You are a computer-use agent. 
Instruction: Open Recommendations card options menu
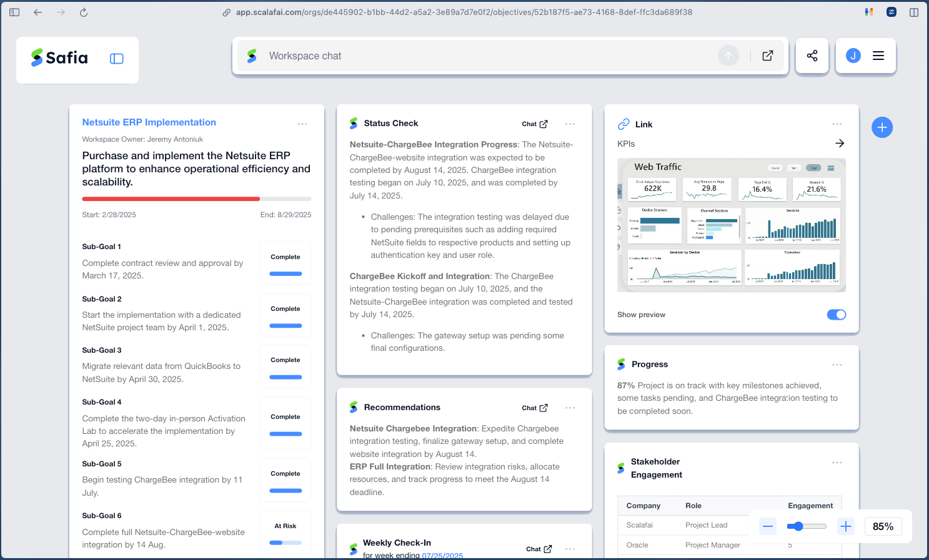[570, 408]
